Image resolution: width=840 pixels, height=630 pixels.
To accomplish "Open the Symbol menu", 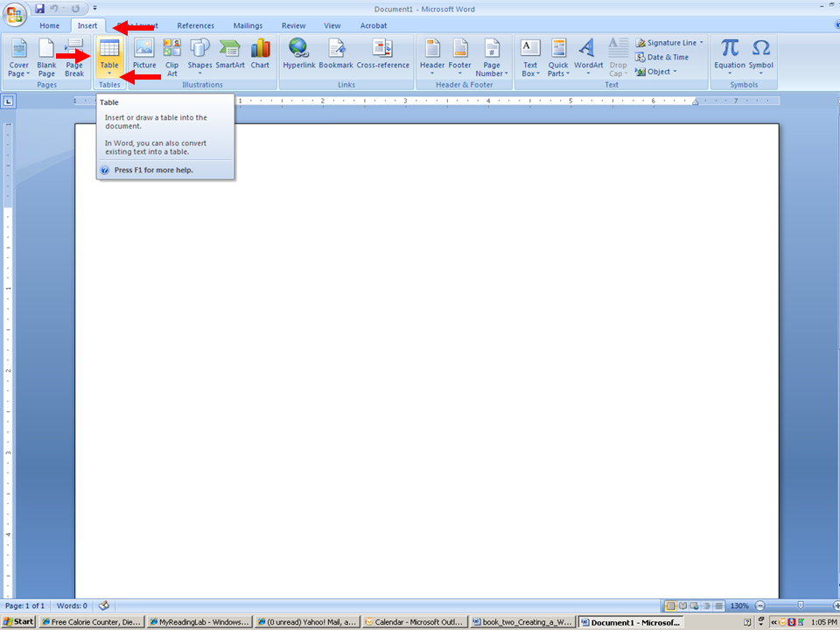I will 760,57.
